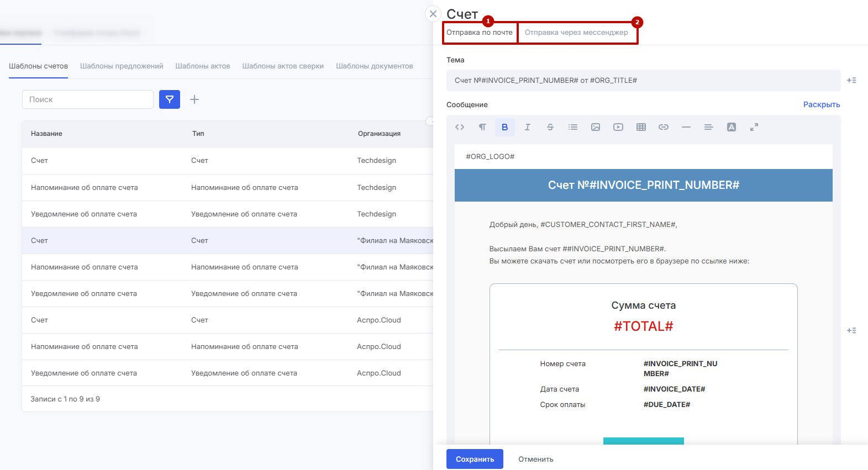Toggle bold formatting in the editor toolbar

504,127
